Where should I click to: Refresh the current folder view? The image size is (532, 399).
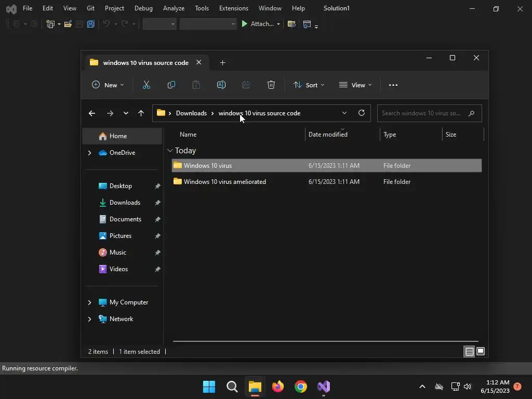click(x=362, y=113)
